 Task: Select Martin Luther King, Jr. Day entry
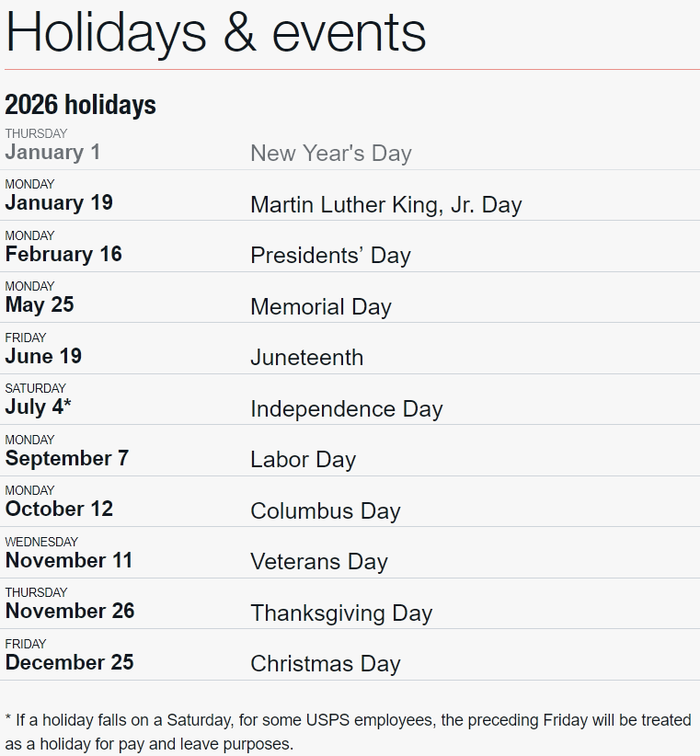tap(386, 204)
